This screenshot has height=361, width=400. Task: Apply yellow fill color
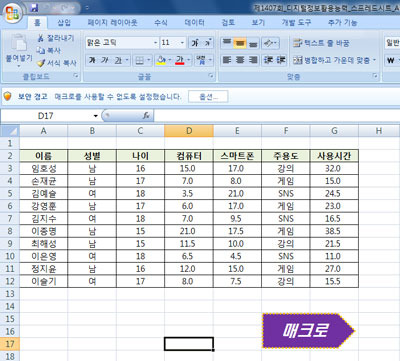pos(161,60)
